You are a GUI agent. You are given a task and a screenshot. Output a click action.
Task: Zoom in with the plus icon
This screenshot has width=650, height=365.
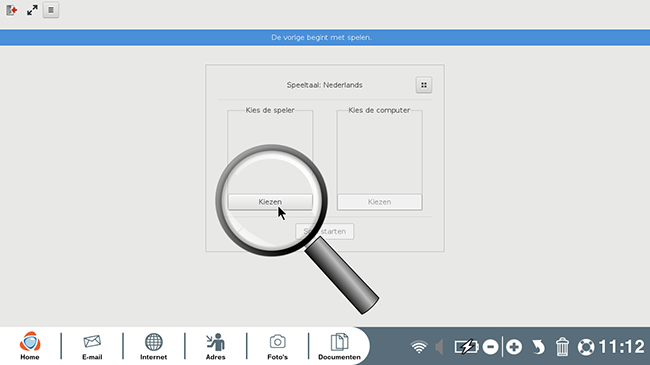[x=514, y=347]
